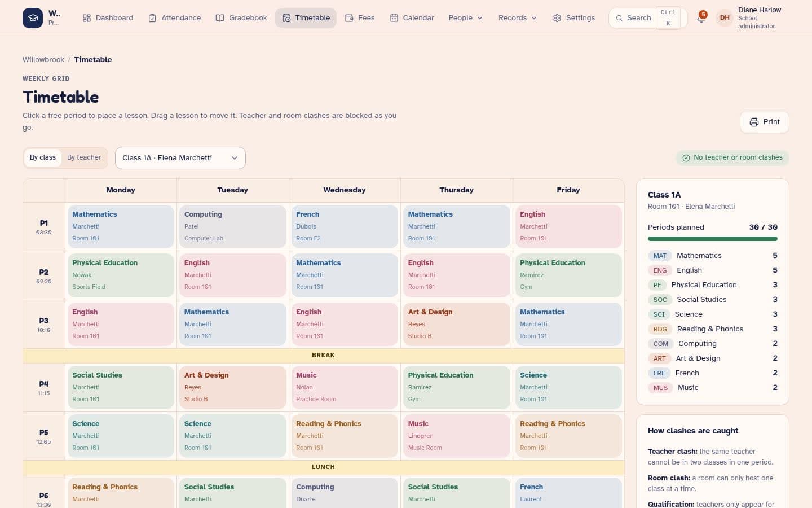Viewport: 812px width, 508px height.
Task: Select Tuesday P1 Computing lesson in Computer Lab
Action: pos(233,226)
